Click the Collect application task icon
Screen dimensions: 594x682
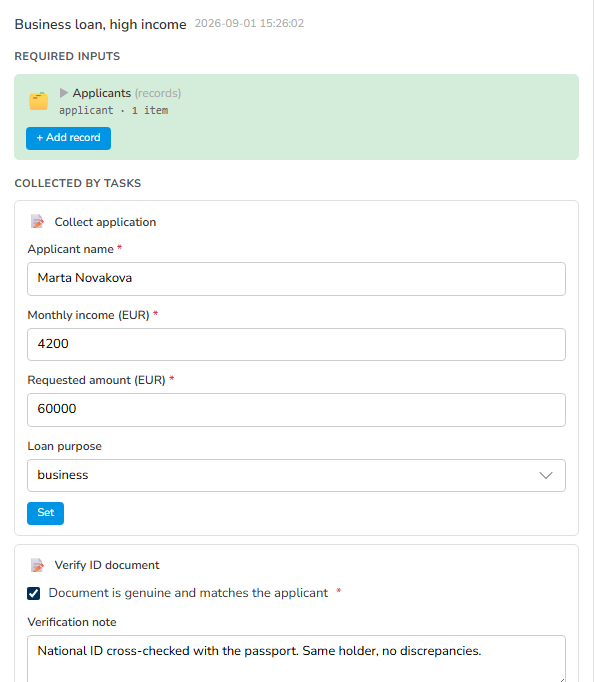pos(37,221)
